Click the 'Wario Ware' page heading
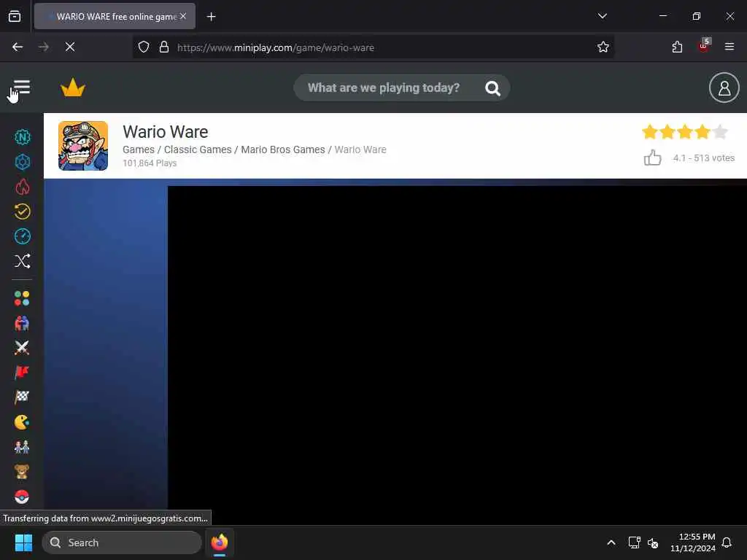Viewport: 747px width, 560px height. pos(166,131)
